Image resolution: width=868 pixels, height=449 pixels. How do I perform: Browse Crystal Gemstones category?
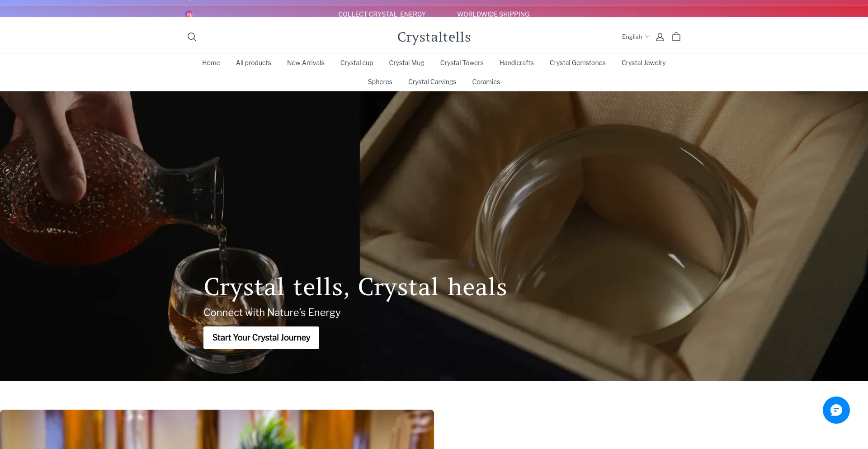pos(578,63)
